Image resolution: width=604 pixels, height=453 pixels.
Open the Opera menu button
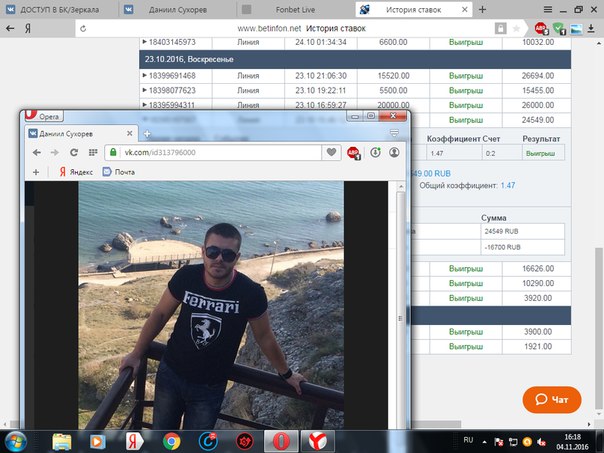click(44, 116)
